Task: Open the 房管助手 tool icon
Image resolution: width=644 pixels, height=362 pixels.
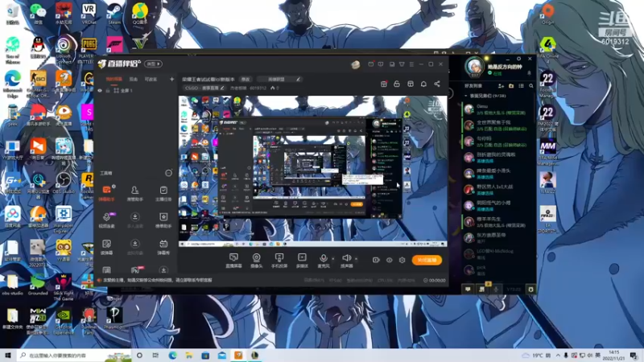Action: [134, 193]
